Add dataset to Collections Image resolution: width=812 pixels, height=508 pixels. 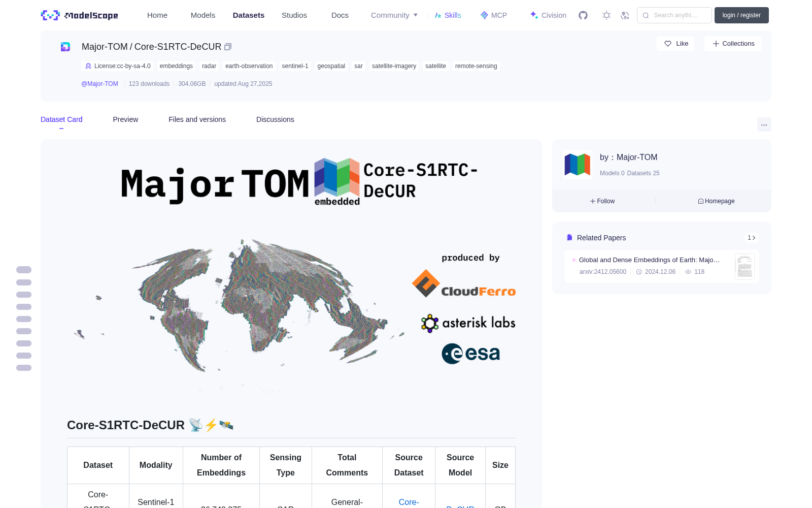[x=733, y=44]
